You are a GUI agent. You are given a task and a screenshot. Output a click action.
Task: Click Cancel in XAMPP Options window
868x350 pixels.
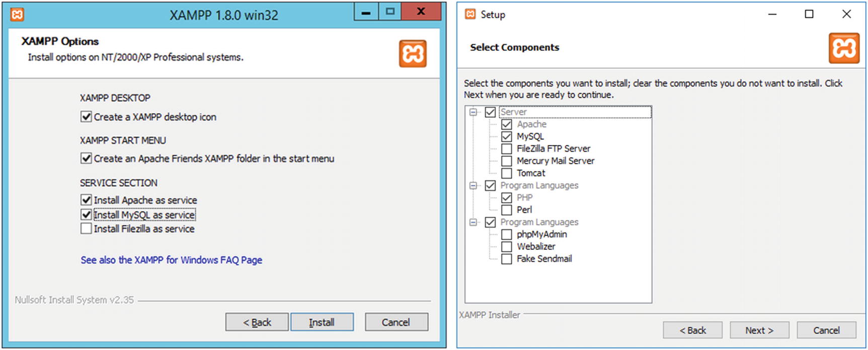pyautogui.click(x=396, y=322)
